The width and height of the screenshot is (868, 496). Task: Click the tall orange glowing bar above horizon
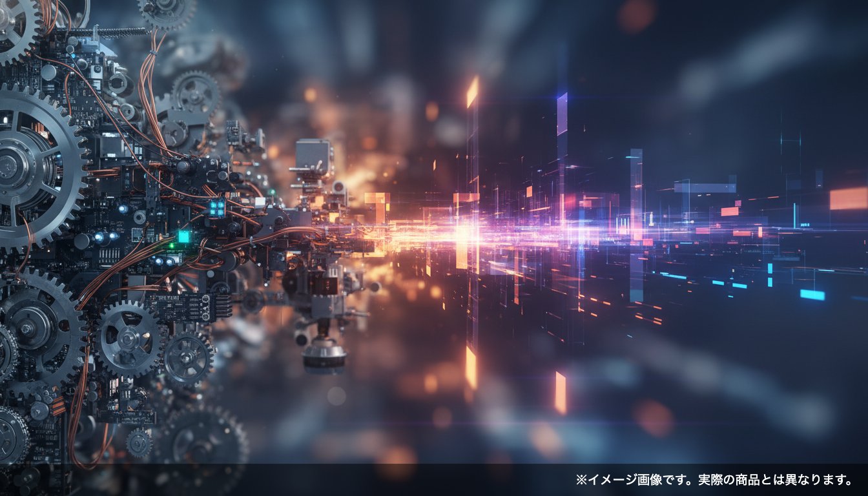pyautogui.click(x=472, y=92)
